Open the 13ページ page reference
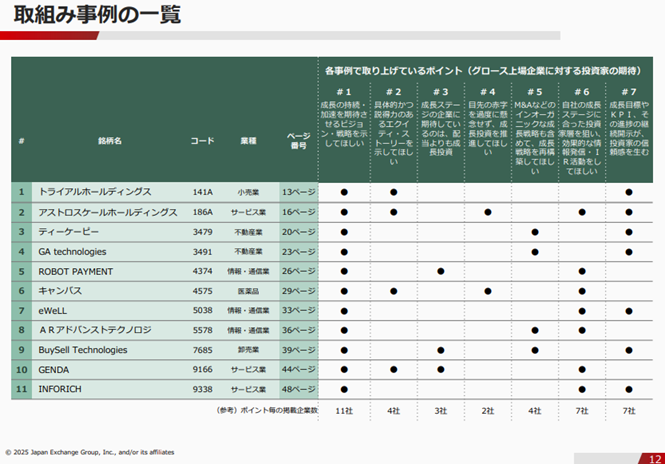This screenshot has width=665, height=464. [x=298, y=191]
